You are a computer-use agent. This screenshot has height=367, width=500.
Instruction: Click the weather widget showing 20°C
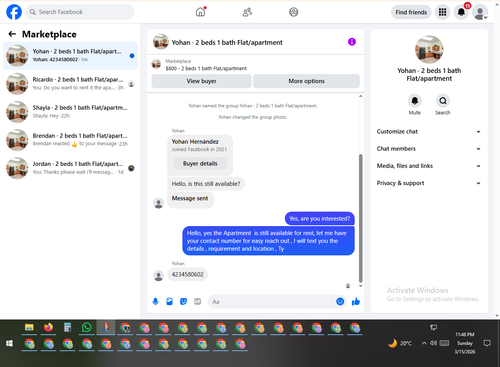tap(400, 343)
